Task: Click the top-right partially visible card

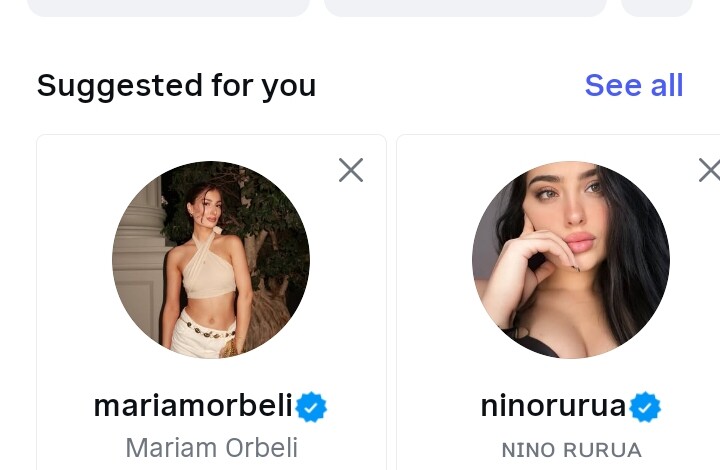Action: (657, 7)
